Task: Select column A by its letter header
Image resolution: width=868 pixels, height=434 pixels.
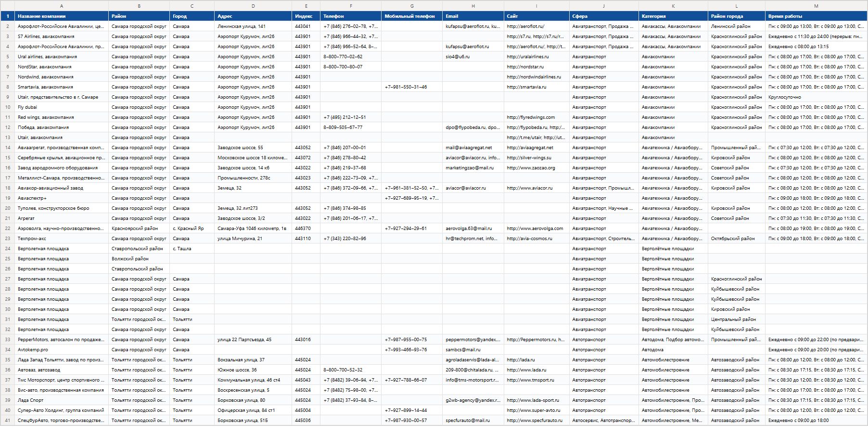Action: click(x=62, y=6)
